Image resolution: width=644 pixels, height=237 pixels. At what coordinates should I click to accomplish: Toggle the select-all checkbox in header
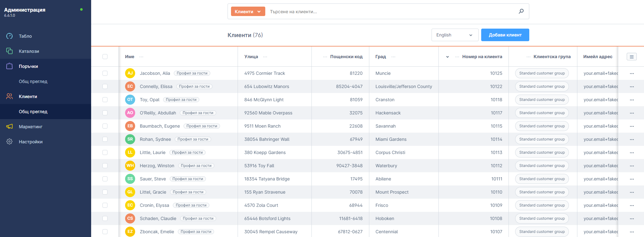pyautogui.click(x=105, y=57)
